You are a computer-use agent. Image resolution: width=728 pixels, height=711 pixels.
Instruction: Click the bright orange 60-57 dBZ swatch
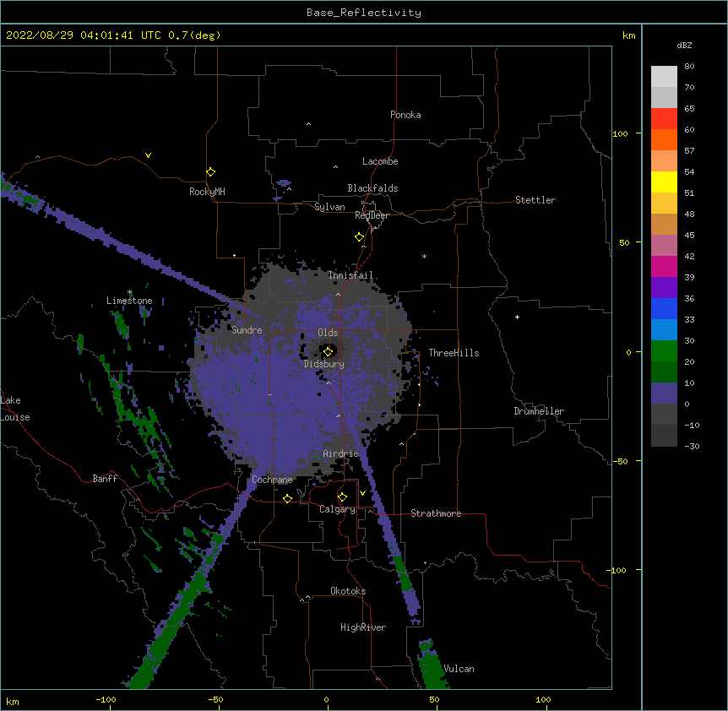[664, 140]
